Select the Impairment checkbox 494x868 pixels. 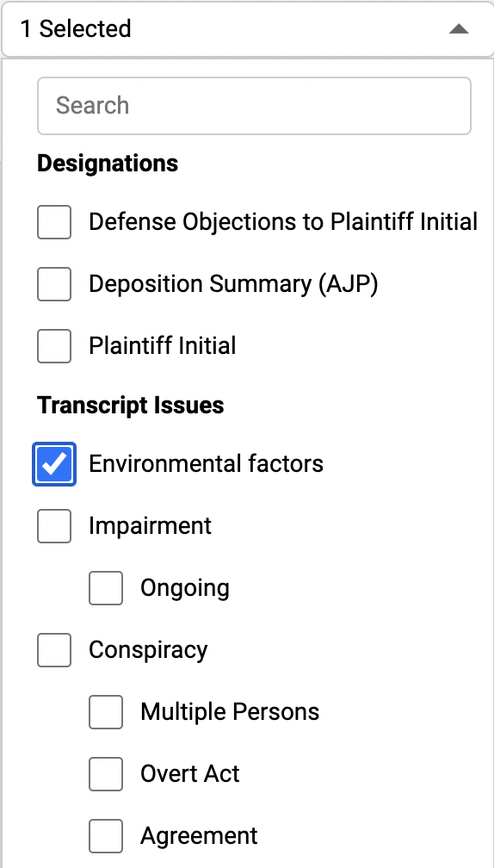54,526
